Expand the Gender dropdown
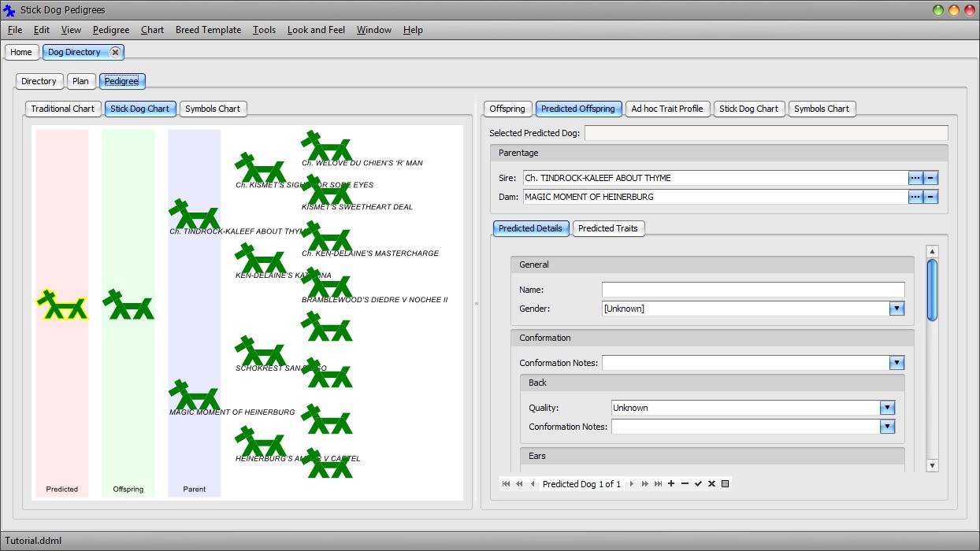The height and width of the screenshot is (551, 980). (x=896, y=309)
